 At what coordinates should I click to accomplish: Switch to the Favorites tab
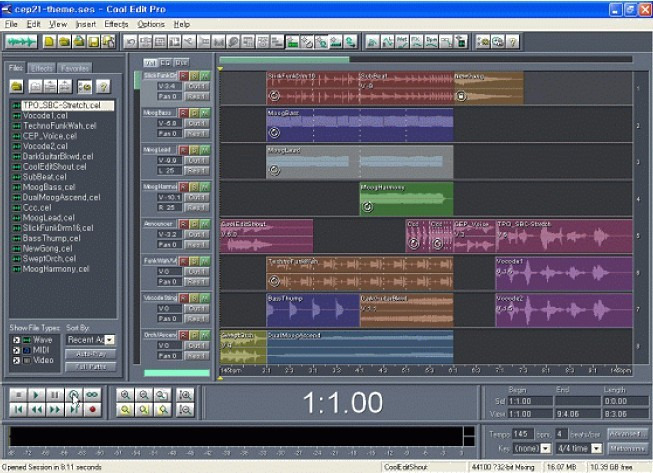[74, 68]
